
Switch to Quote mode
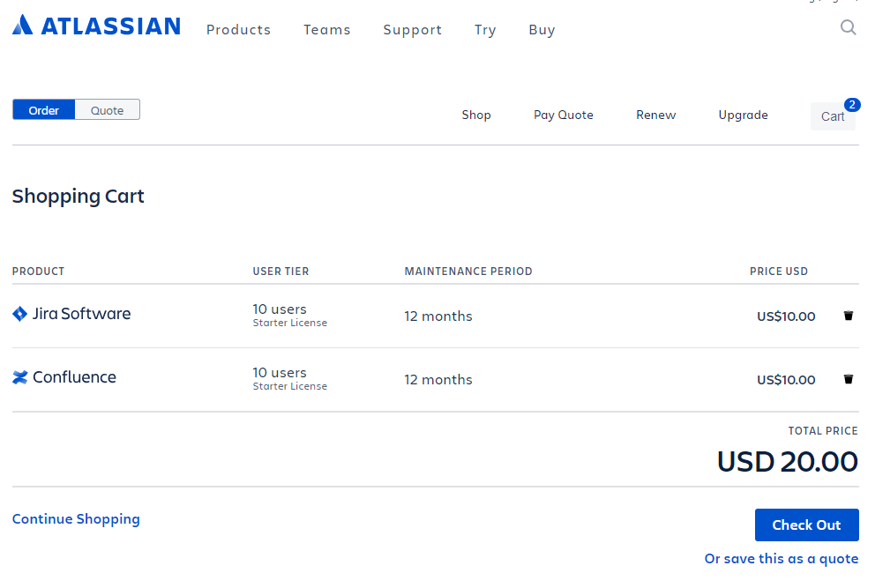tap(107, 109)
